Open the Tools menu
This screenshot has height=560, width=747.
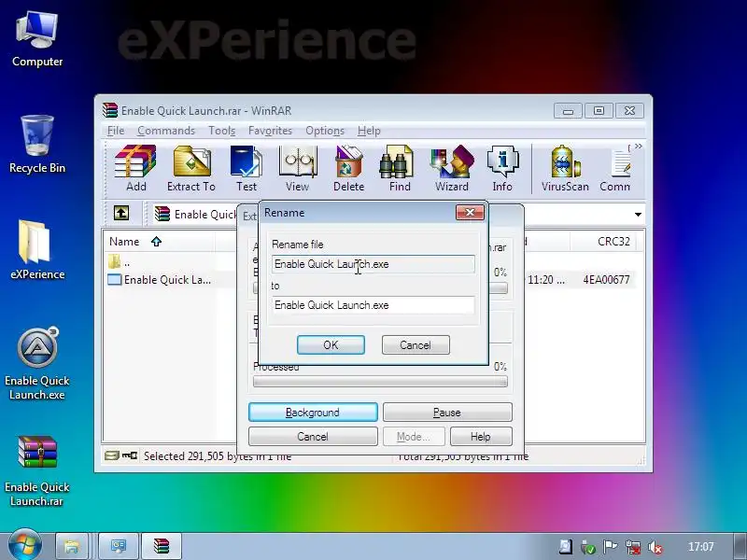[222, 131]
